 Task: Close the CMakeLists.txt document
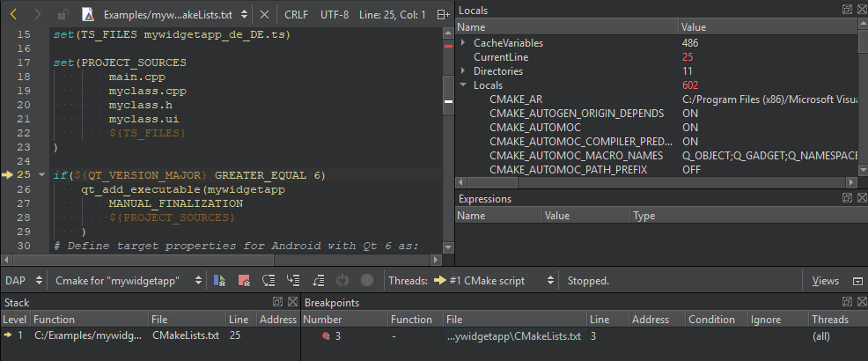pos(265,15)
